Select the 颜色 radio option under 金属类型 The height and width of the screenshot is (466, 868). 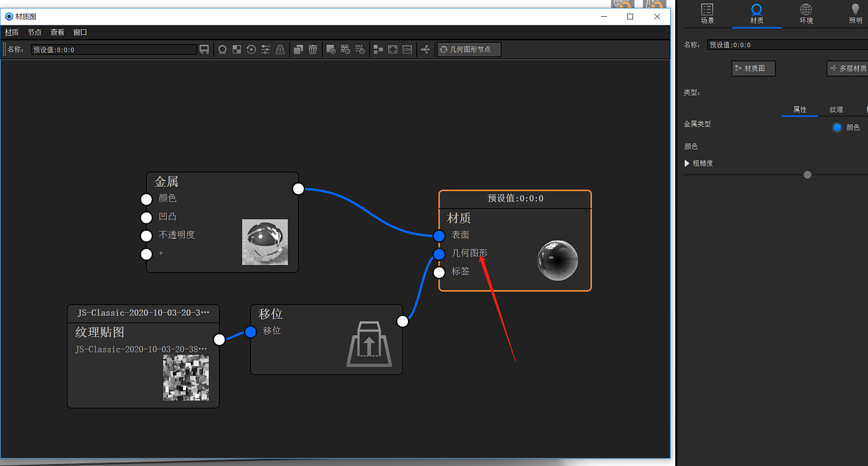[837, 127]
